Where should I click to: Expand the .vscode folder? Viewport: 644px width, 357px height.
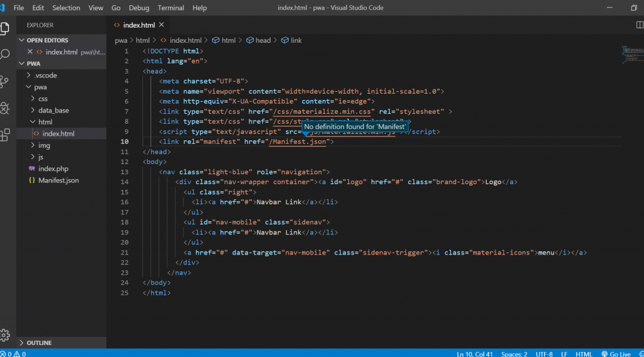(28, 75)
